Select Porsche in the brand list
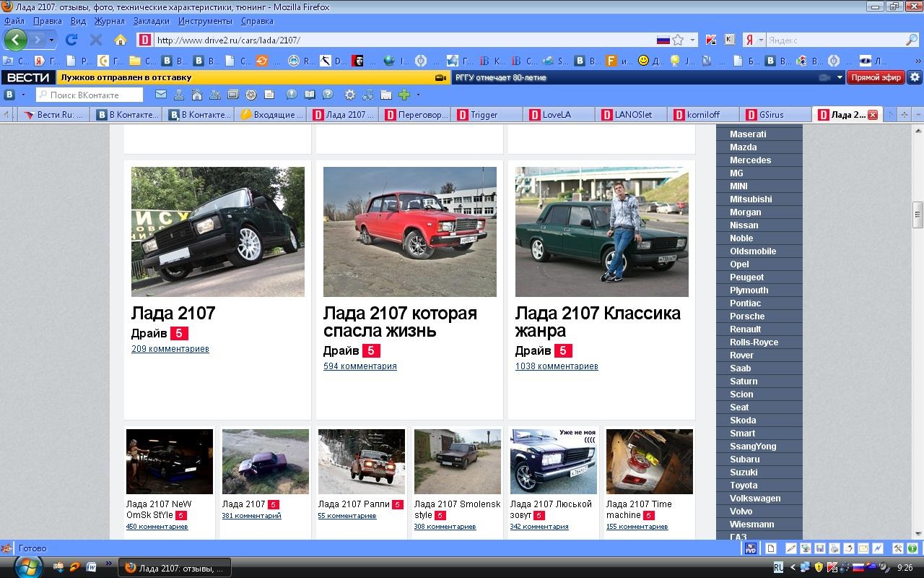Viewport: 924px width, 578px height. click(747, 316)
